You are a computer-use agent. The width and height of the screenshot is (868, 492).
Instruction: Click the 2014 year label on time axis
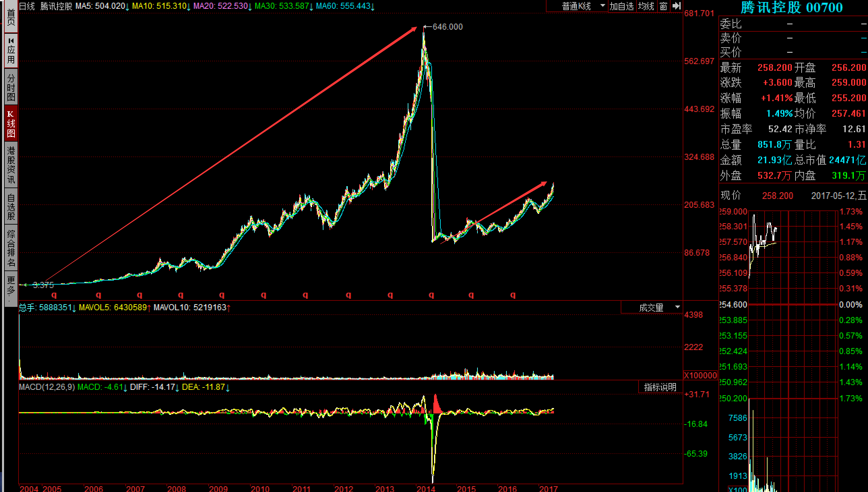pyautogui.click(x=426, y=489)
